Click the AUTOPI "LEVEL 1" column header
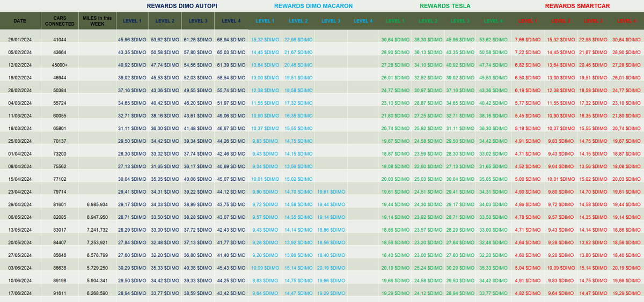644x302 pixels. point(133,21)
